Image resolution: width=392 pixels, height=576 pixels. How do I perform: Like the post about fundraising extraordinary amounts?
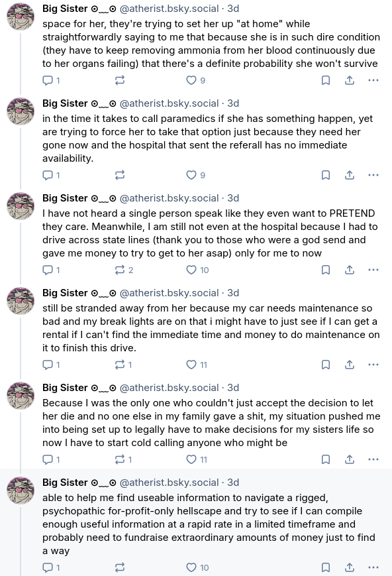(x=197, y=567)
